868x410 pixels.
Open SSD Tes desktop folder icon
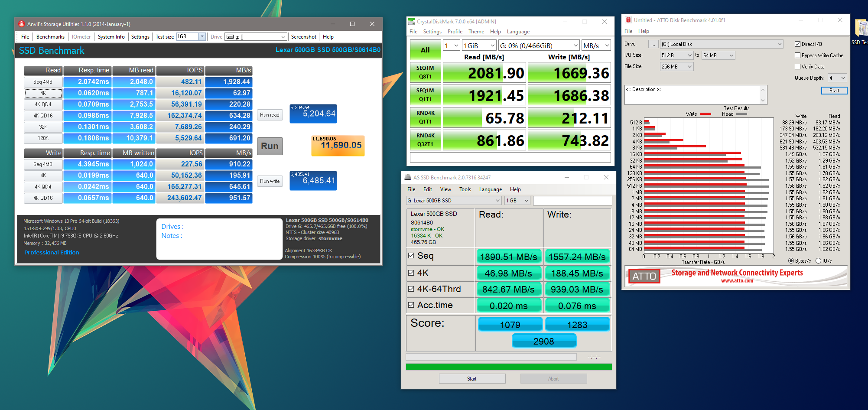pyautogui.click(x=860, y=31)
